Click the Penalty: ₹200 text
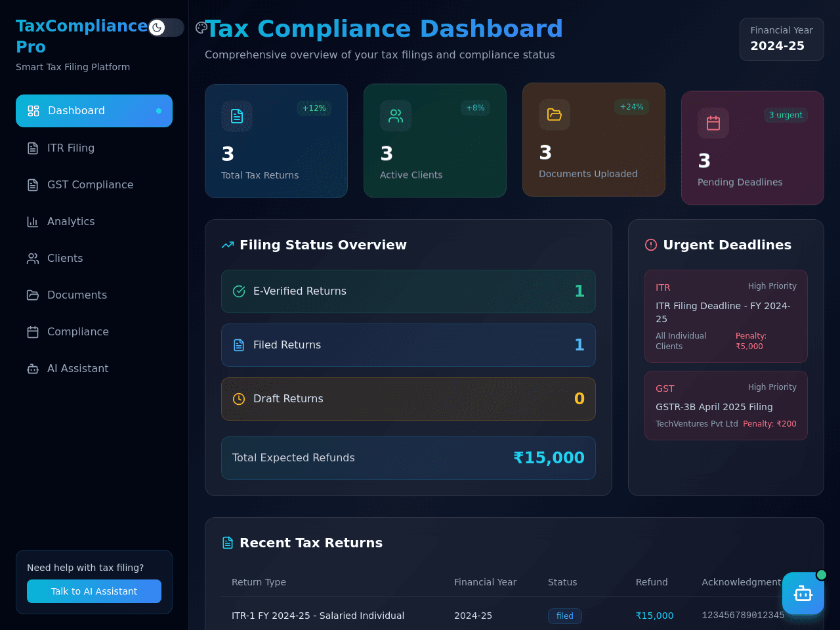The height and width of the screenshot is (630, 840). [770, 424]
